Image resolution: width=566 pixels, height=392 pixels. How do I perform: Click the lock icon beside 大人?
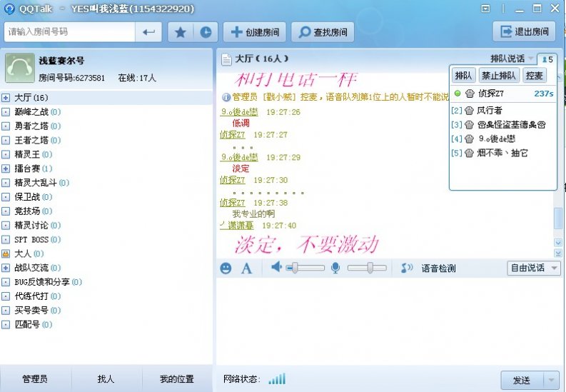6,253
